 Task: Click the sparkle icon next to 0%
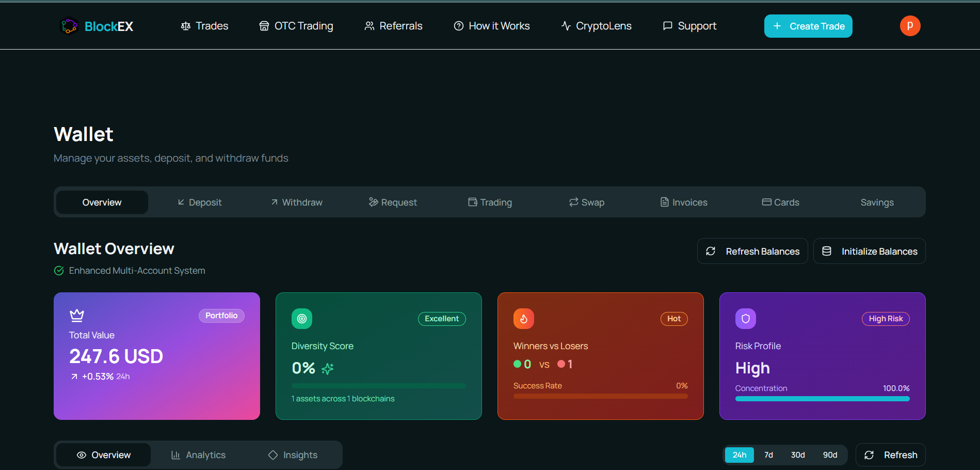coord(327,368)
